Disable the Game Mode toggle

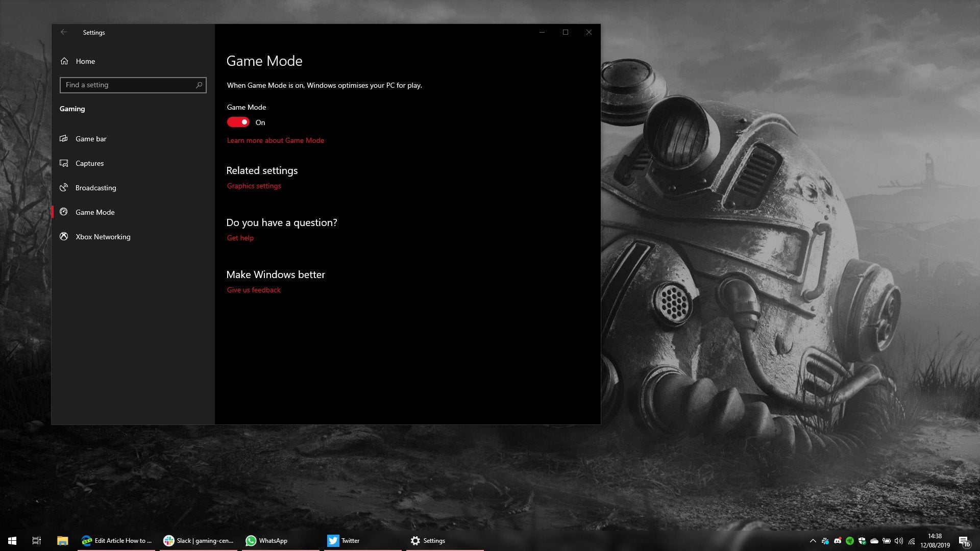[x=238, y=122]
